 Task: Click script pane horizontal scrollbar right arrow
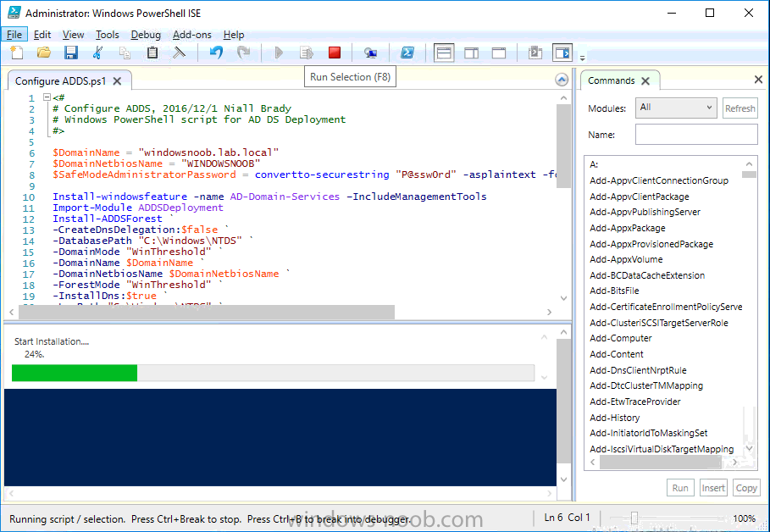[x=550, y=312]
